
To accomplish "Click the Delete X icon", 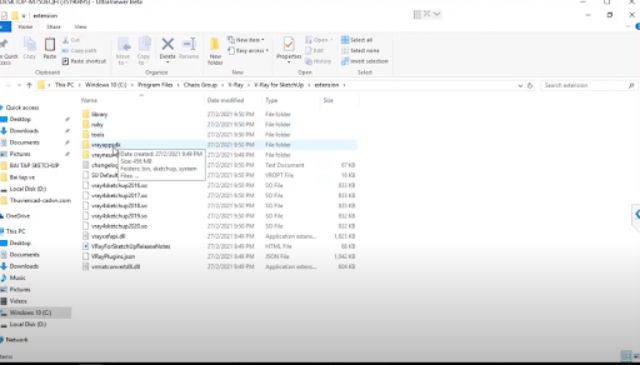I will pos(167,44).
